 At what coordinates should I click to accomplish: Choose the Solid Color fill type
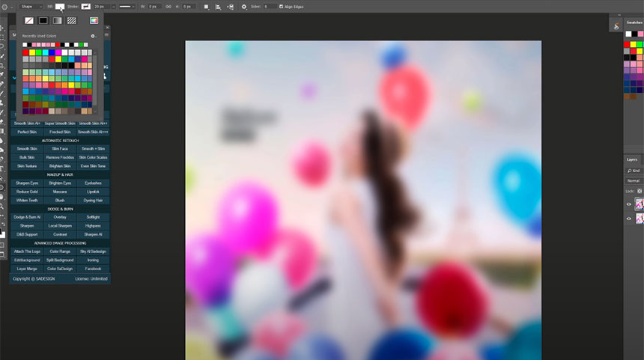(x=43, y=20)
